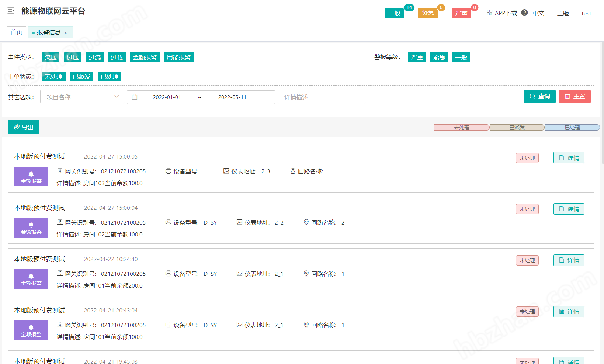
Task: Open the 严重 alarm counter in header
Action: coord(461,13)
